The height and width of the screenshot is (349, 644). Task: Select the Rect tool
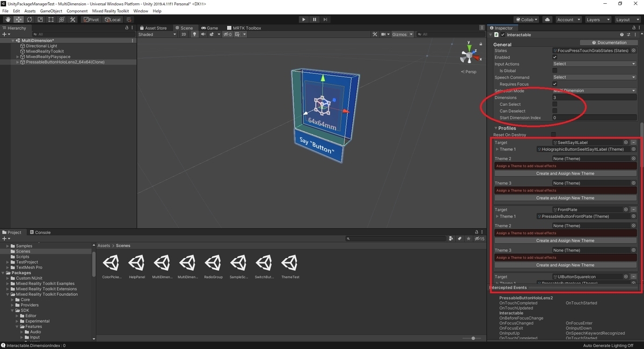click(50, 19)
